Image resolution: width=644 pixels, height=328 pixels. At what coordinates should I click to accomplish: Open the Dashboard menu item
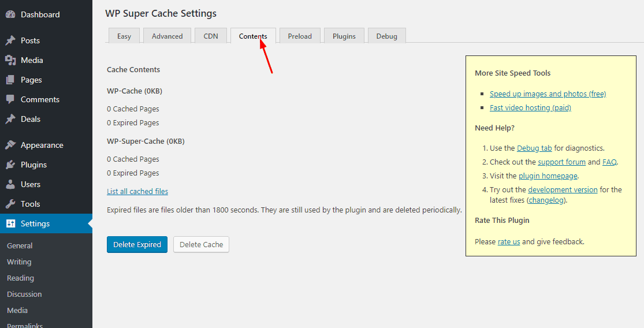coord(46,14)
